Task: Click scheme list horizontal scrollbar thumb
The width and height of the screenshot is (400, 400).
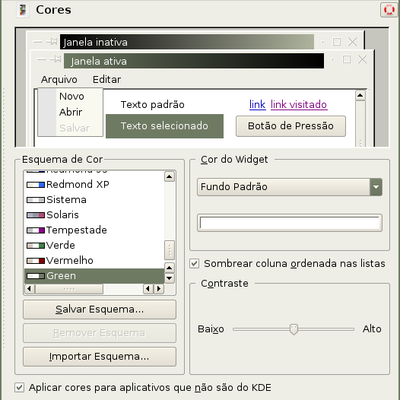Action: (69, 289)
